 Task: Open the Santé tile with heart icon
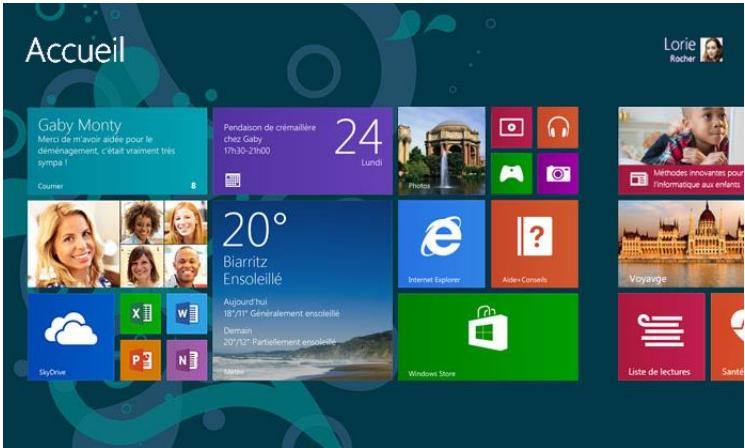coord(728,337)
